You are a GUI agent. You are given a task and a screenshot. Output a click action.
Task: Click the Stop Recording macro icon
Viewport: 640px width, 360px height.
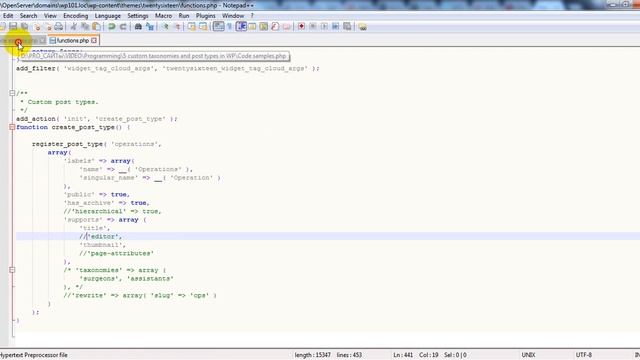click(x=313, y=27)
